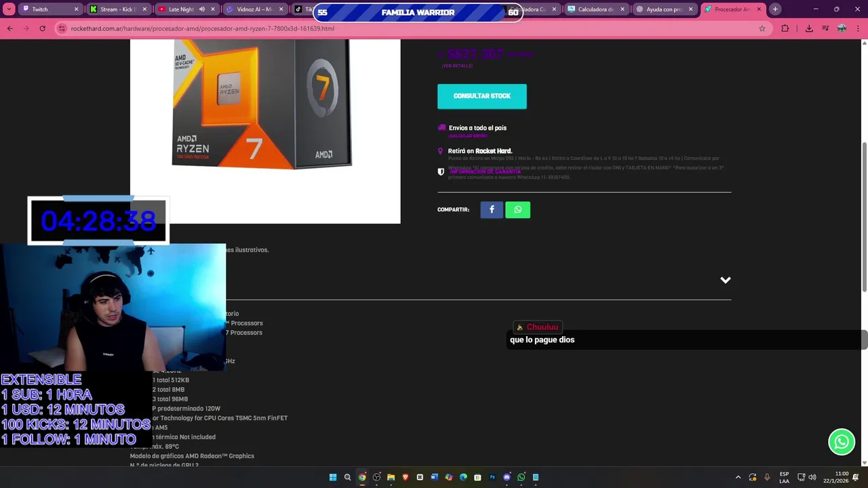
Task: Open the VER DETALLE price link
Action: [457, 66]
